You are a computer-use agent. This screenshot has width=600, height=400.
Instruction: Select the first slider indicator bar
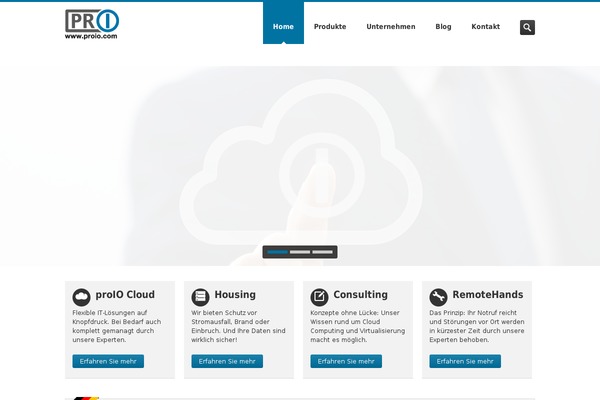277,252
